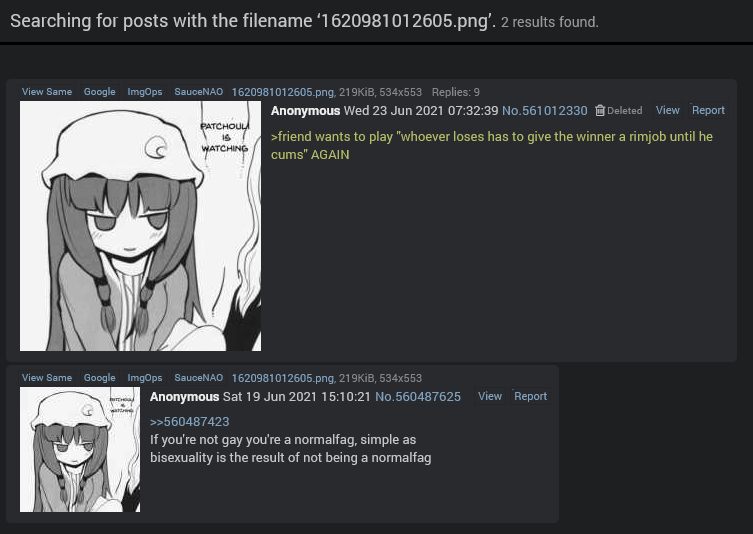Open ImgOps for the second post image
Viewport: 753px width, 534px height.
[x=145, y=378]
